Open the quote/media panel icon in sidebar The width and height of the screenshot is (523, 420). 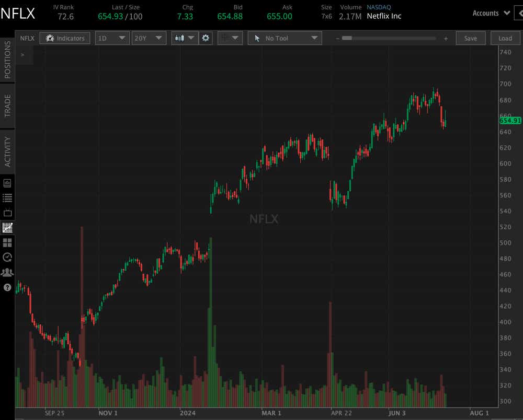tap(7, 183)
